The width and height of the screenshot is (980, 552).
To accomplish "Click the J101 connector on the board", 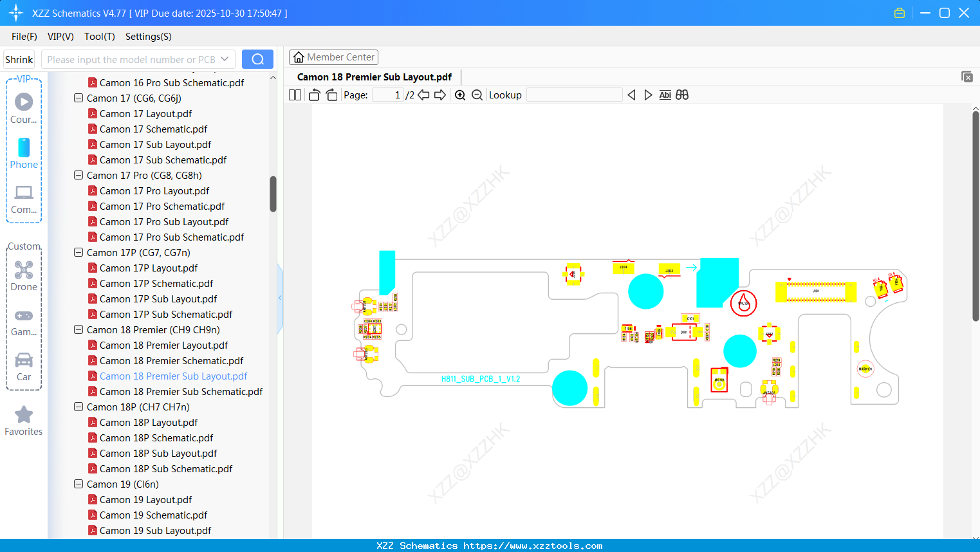I will pyautogui.click(x=816, y=291).
